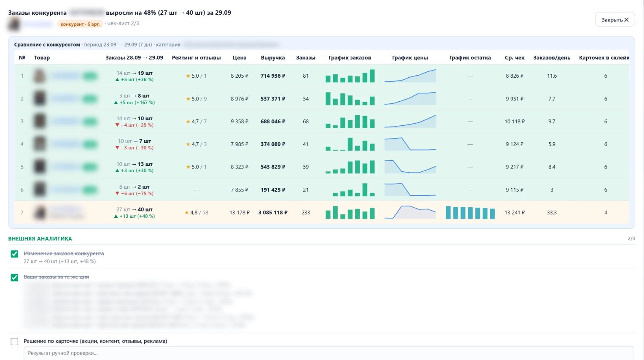This screenshot has height=360, width=644.
Task: Click the +5 шт (+167 %) change value
Action: click(x=135, y=103)
